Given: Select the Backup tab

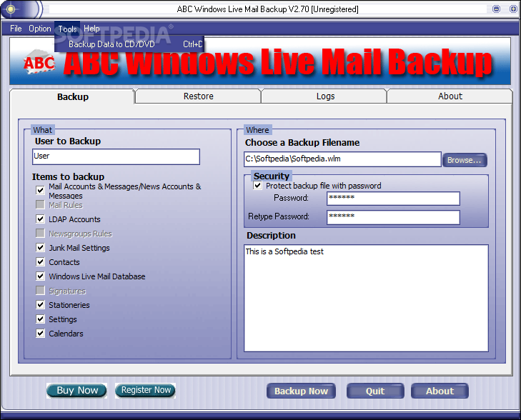Looking at the screenshot, I should (72, 97).
